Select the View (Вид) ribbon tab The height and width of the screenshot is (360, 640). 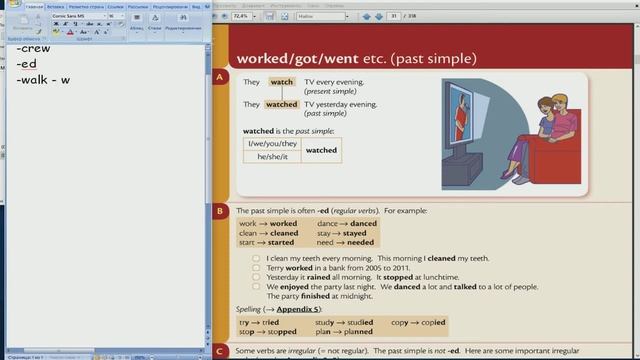pos(196,7)
